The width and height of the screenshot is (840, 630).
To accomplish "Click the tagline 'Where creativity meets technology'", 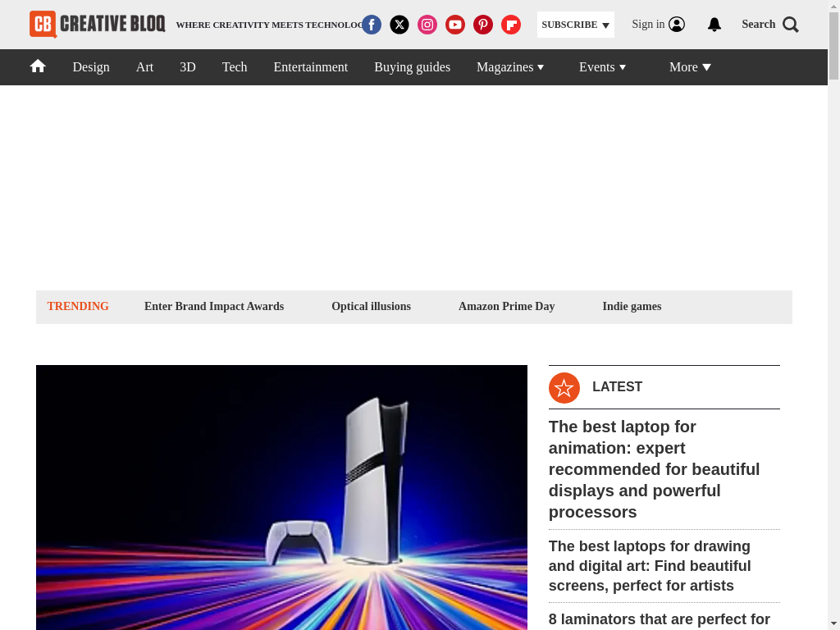I will tap(269, 25).
